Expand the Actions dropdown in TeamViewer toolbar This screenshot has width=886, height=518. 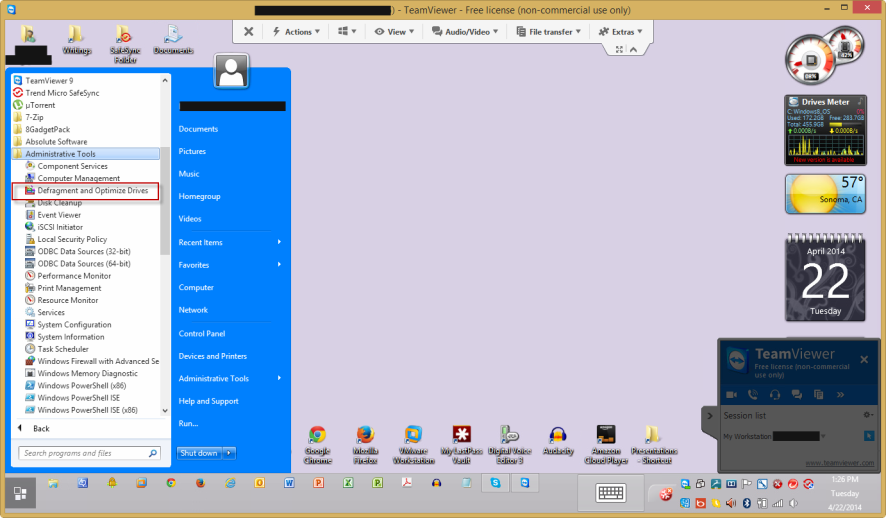point(296,32)
